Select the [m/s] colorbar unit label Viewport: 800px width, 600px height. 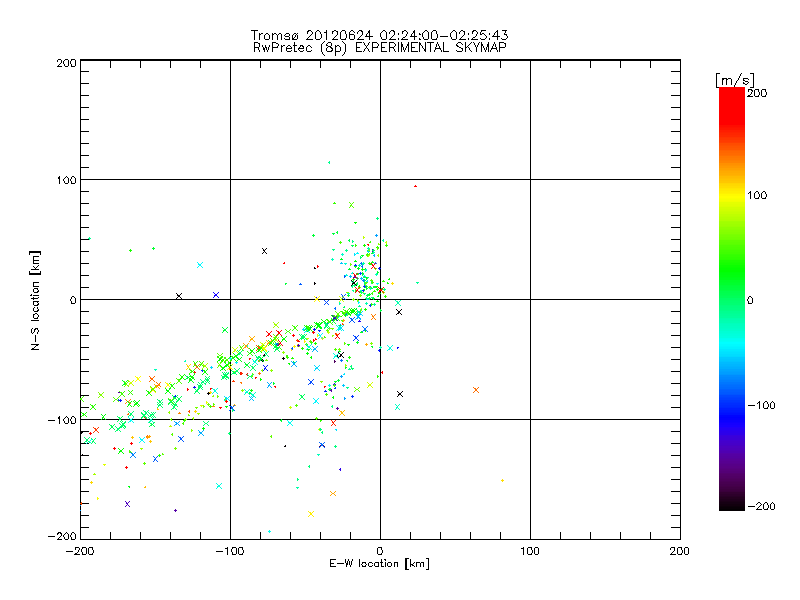tap(734, 79)
